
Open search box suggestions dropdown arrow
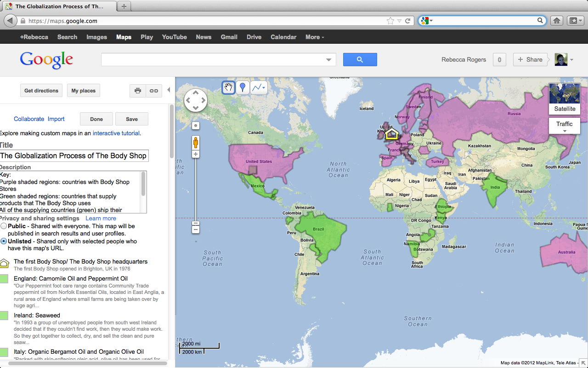point(328,60)
